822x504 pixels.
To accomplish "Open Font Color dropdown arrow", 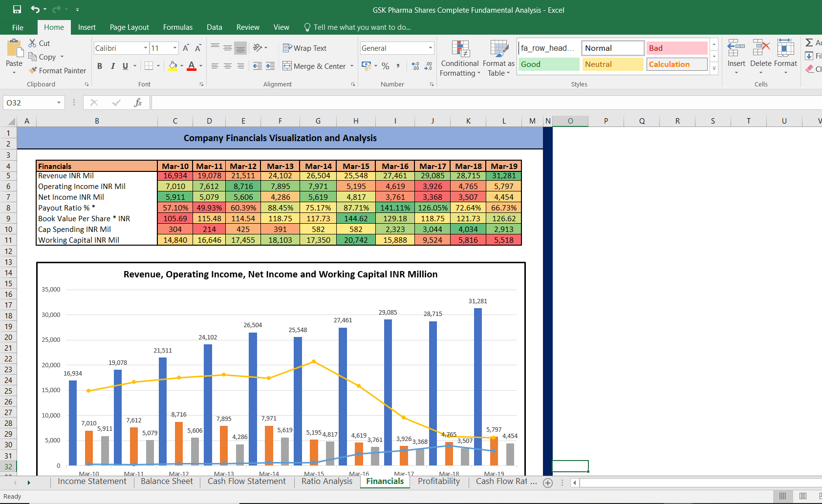I will [201, 66].
